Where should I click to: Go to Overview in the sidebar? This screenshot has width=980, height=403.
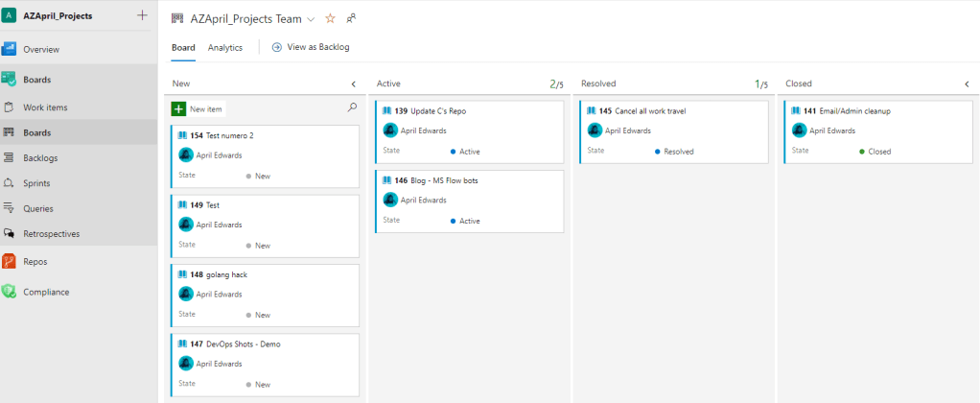pyautogui.click(x=41, y=49)
